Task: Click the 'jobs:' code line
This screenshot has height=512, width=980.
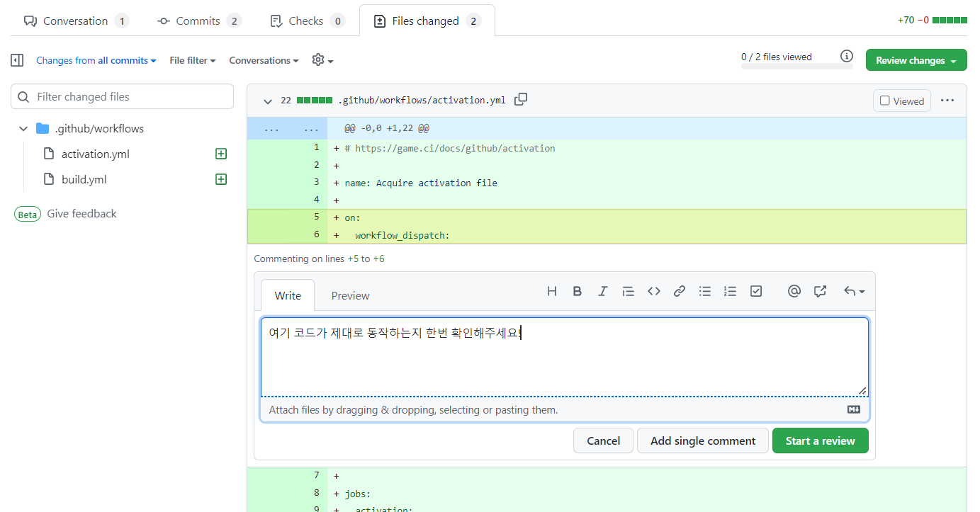Action: pyautogui.click(x=358, y=493)
